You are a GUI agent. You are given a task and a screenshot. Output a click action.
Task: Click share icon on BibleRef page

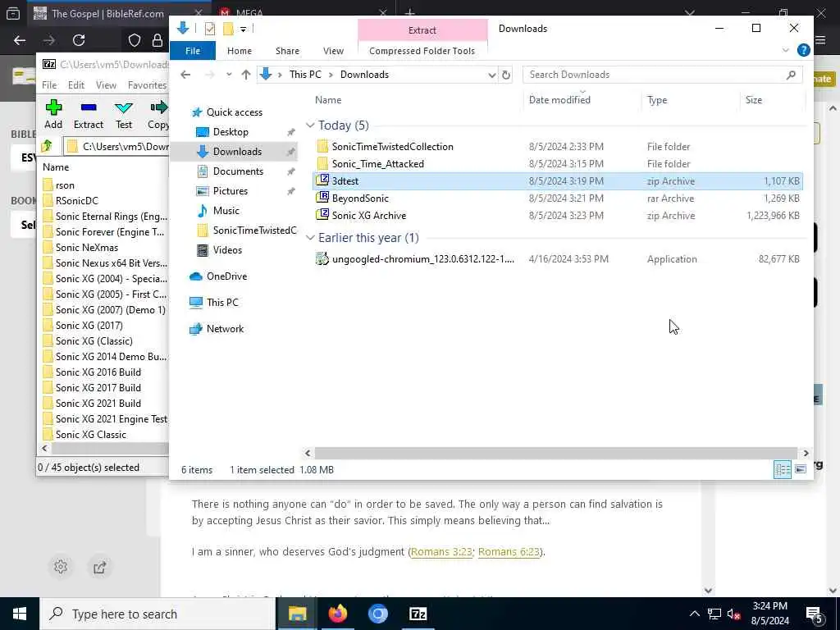(99, 567)
